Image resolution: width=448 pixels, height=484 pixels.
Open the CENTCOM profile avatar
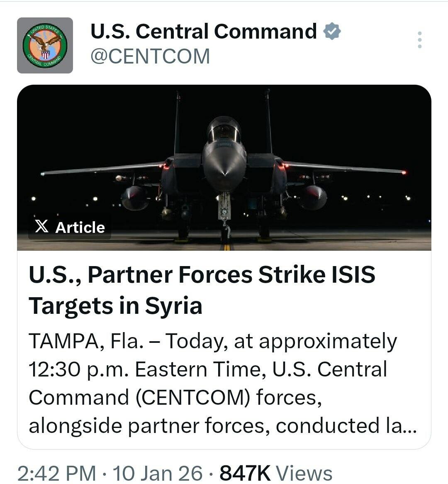45,45
